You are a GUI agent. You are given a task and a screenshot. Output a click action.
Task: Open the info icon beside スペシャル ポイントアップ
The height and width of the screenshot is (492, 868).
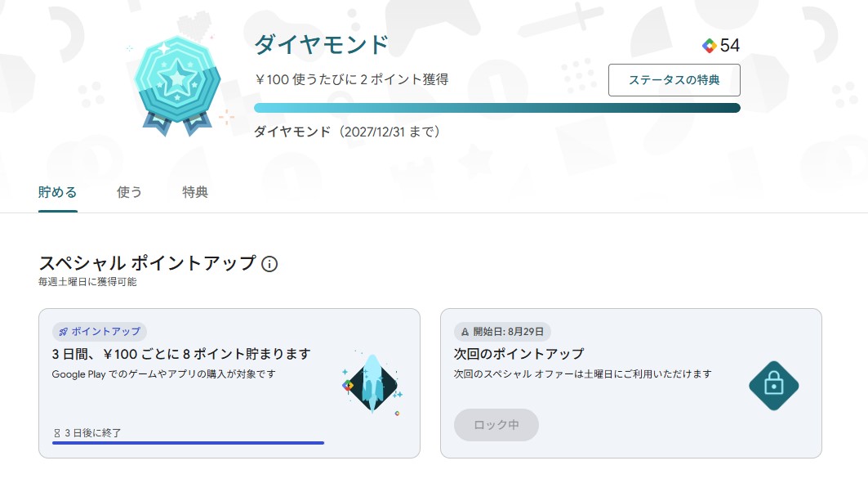(269, 264)
